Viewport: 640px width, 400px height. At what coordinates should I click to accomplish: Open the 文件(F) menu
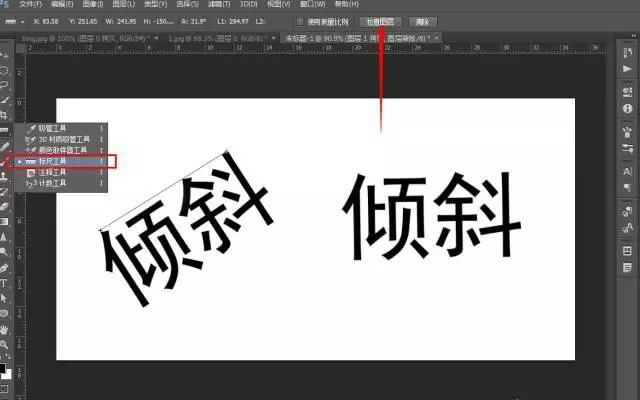click(x=31, y=4)
